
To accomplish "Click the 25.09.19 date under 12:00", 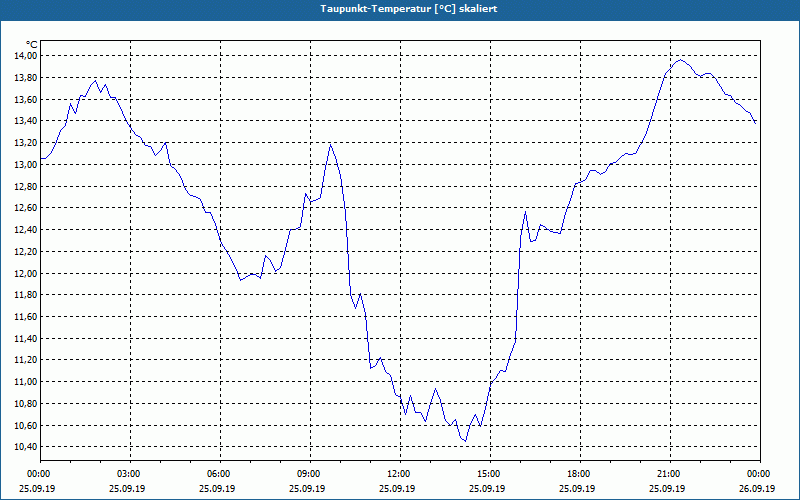I will tap(397, 488).
